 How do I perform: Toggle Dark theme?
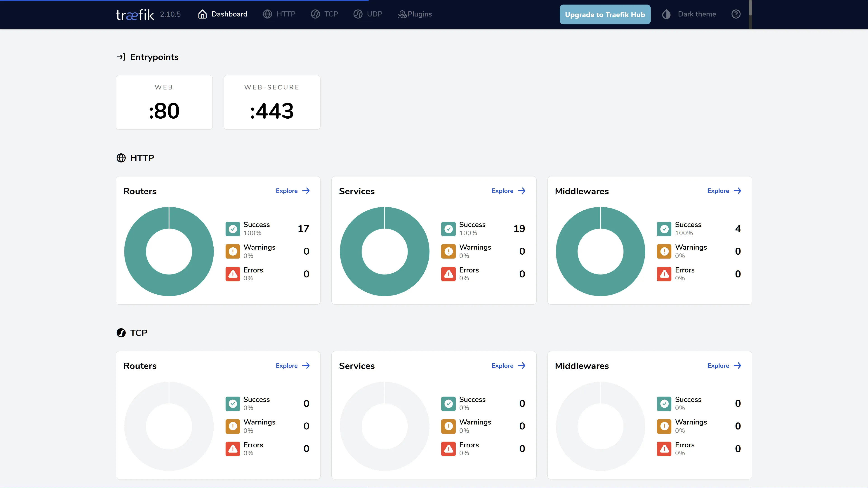(689, 14)
